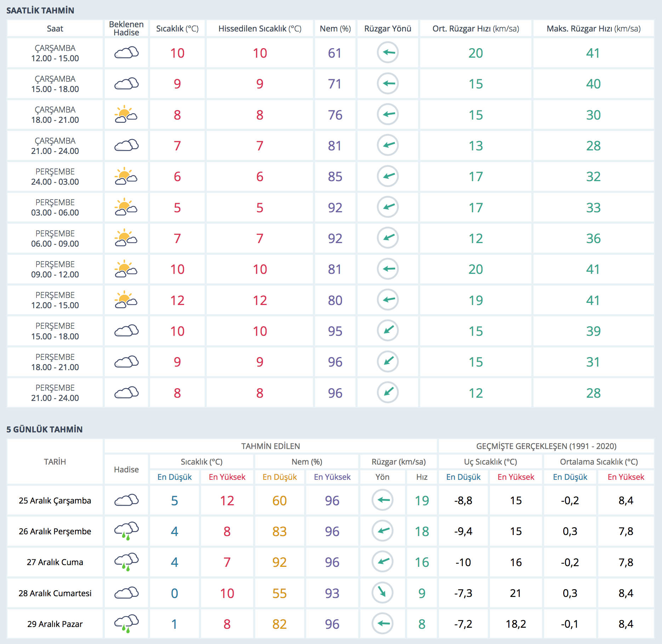Click the rainy icon for 27 Aralık Cuma

pyautogui.click(x=126, y=562)
